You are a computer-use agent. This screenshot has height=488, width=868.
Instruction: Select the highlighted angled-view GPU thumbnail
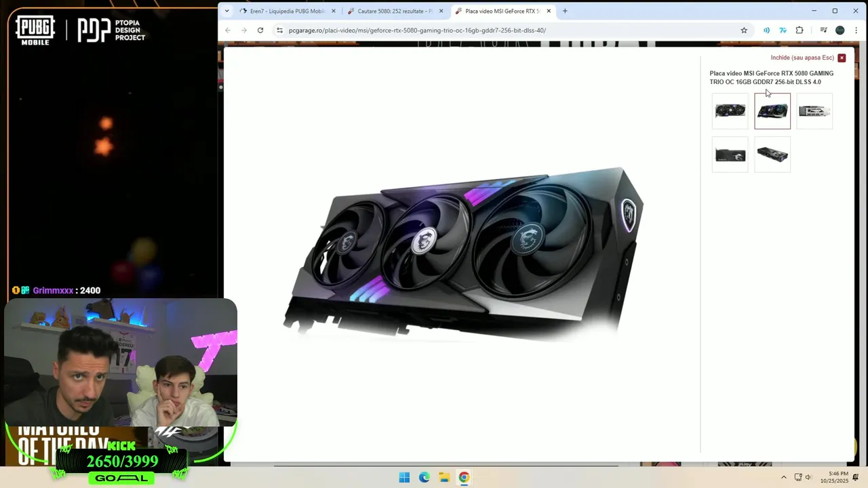click(x=772, y=111)
